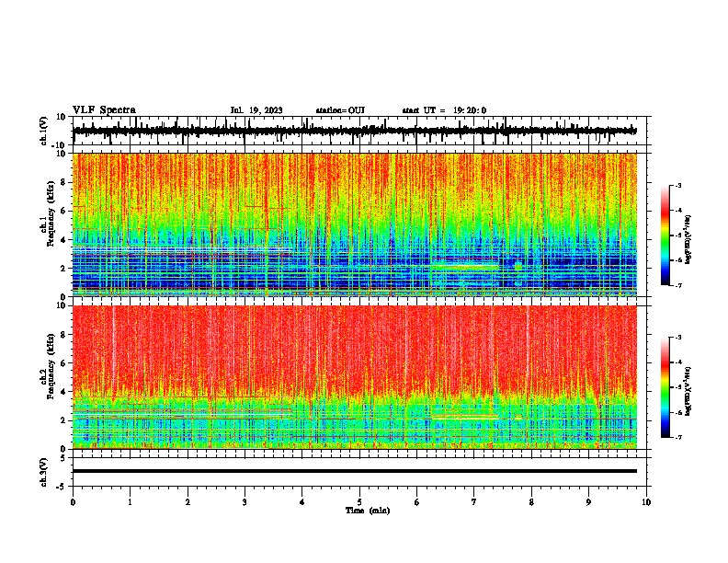This screenshot has height=563, width=728.
Task: Click the "-3" label on ch.1 colorbar
Action: [x=678, y=186]
